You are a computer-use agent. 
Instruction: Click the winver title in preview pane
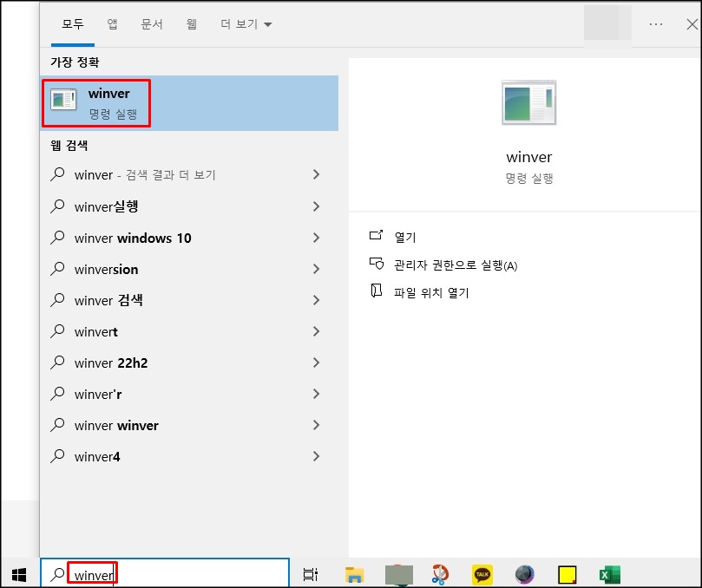pos(528,157)
